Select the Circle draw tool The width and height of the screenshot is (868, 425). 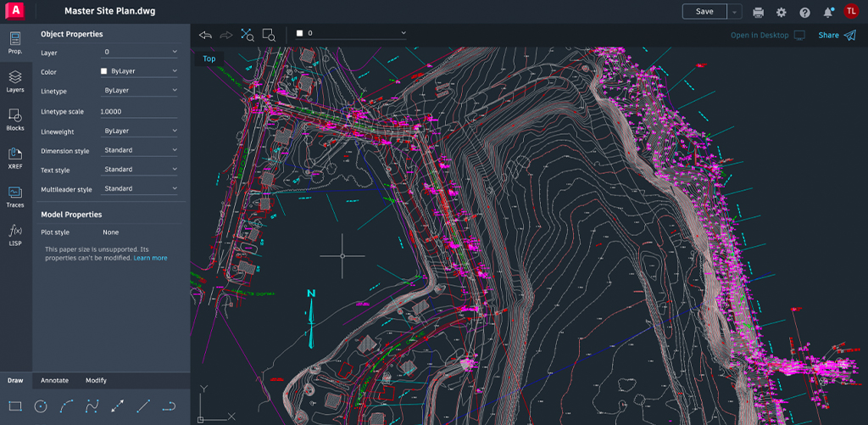[x=40, y=406]
